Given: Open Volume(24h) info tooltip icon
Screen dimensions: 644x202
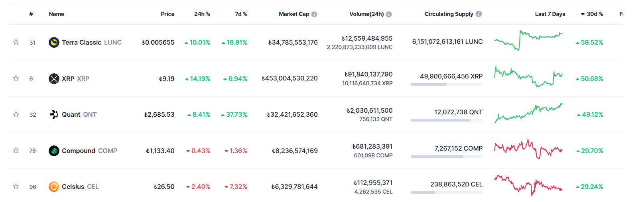Looking at the screenshot, I should pyautogui.click(x=389, y=14).
